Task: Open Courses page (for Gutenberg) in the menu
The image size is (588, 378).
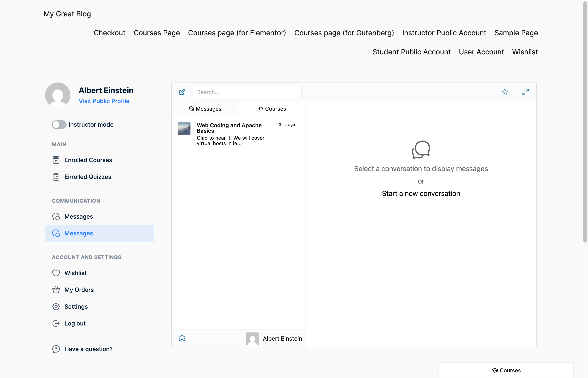Action: 344,33
